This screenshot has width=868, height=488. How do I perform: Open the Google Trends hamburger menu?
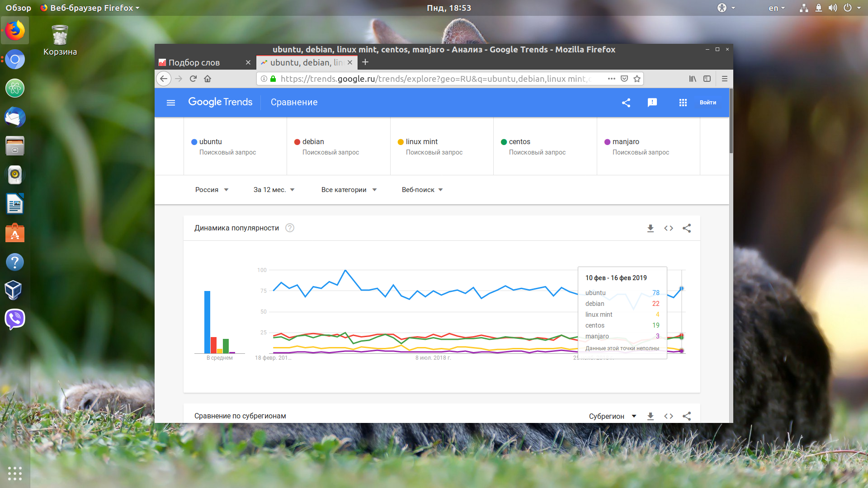[x=171, y=103]
